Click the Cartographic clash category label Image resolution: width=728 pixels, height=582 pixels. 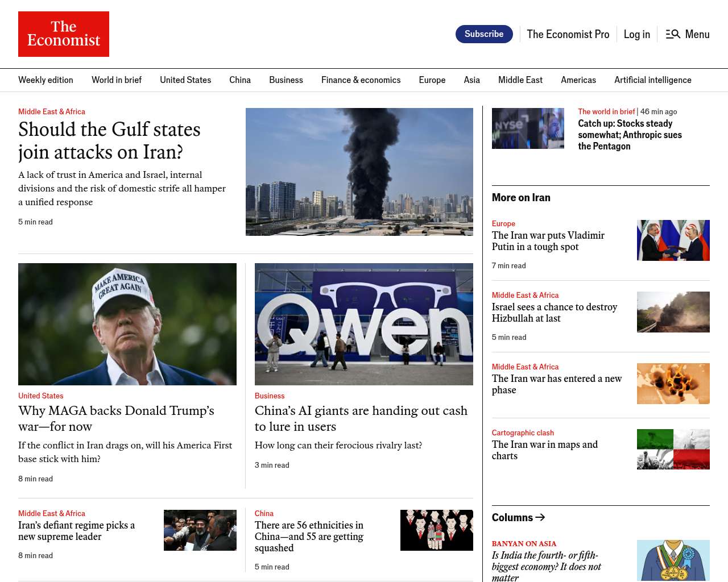(x=523, y=433)
